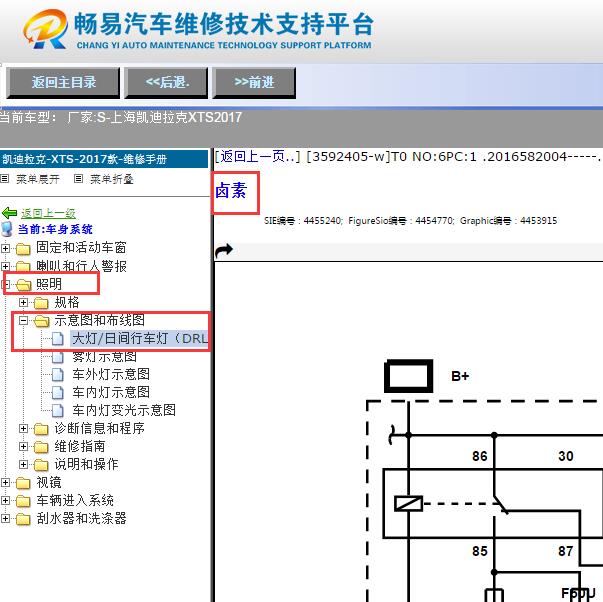Click the platform logo icon

[45, 29]
